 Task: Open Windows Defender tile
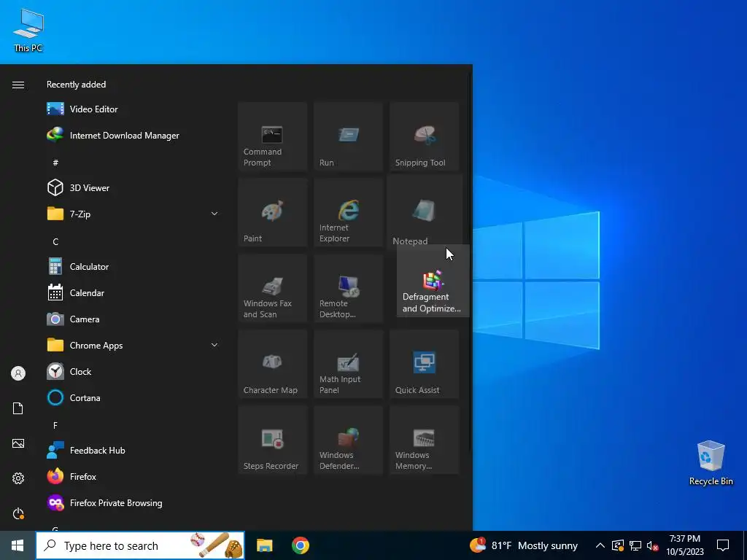(x=348, y=440)
